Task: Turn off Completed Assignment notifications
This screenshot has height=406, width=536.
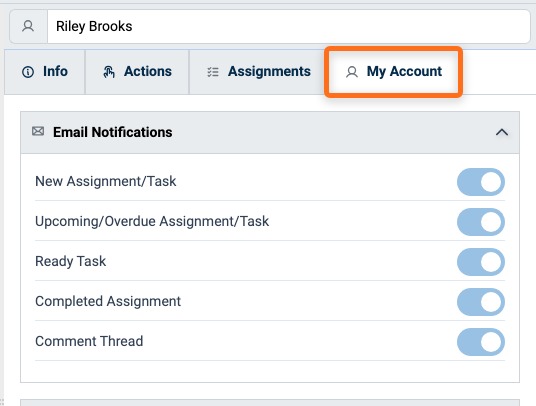Action: [481, 302]
